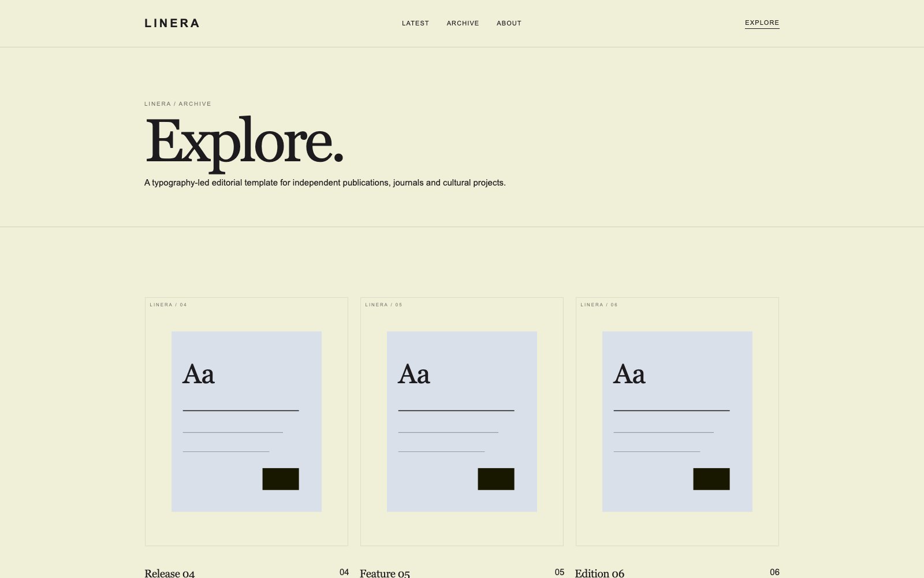Click the "LINERA / 06" card label
Image resolution: width=924 pixels, height=578 pixels.
(x=599, y=305)
